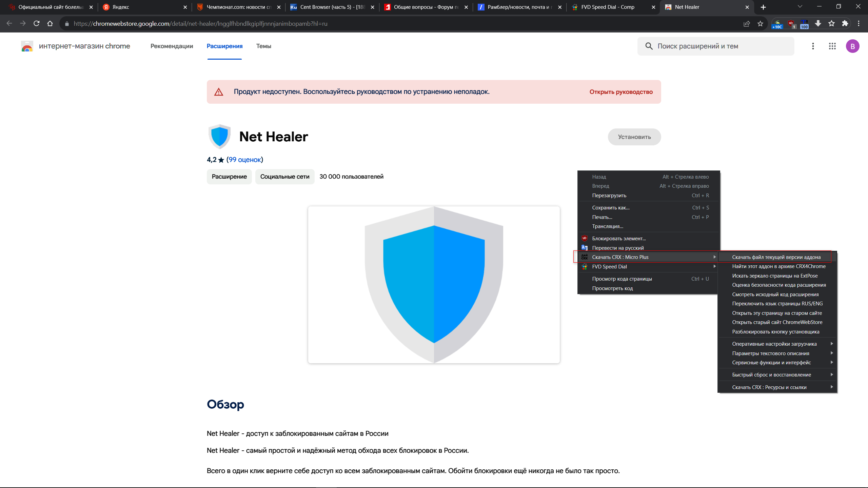Select Перевести на русский menu entry
Image resolution: width=868 pixels, height=488 pixels.
(x=648, y=248)
